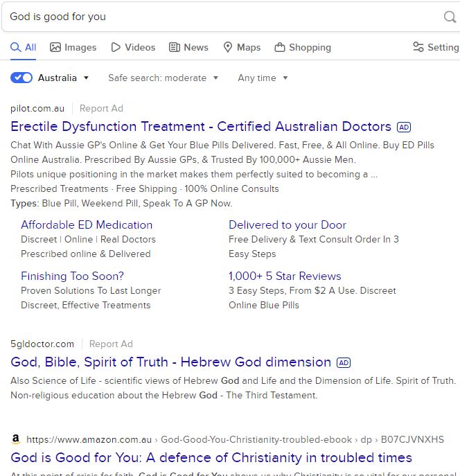Screen dimensions: 460x476
Task: Click 'Non-religious education about the Hebrew God' text
Action: click(164, 395)
